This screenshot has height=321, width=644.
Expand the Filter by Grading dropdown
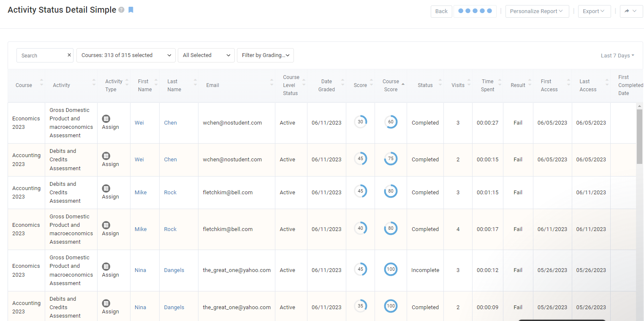tap(265, 55)
